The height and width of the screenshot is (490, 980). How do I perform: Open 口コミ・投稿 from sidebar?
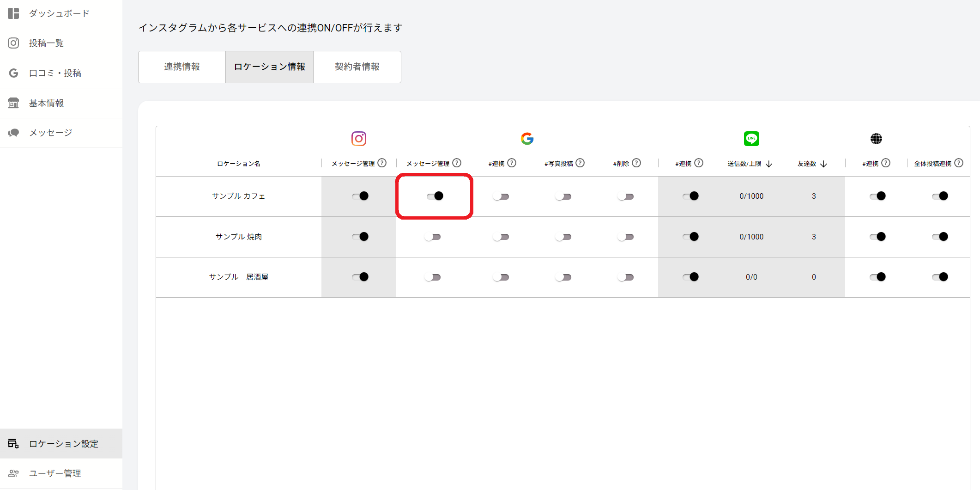(x=55, y=73)
